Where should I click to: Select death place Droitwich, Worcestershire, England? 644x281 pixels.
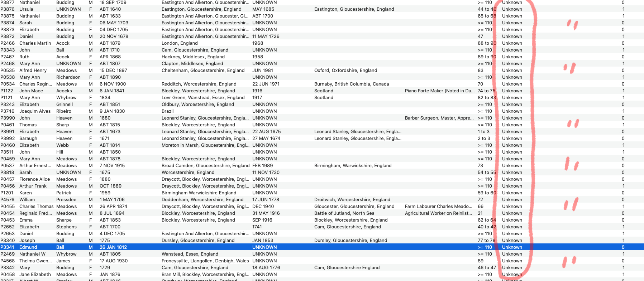point(352,200)
